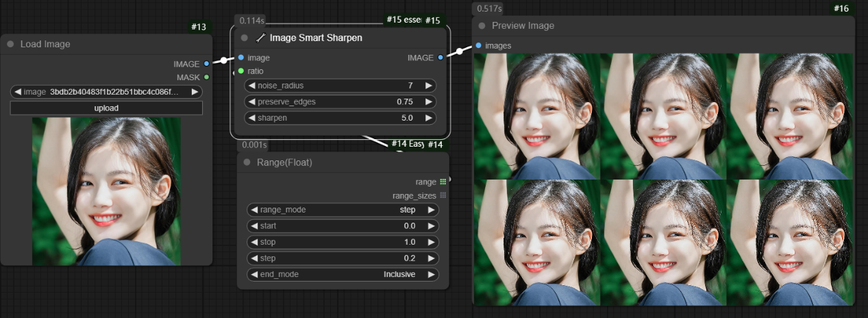This screenshot has width=868, height=318.
Task: Collapse the Range(Float) node via its dot
Action: (247, 162)
